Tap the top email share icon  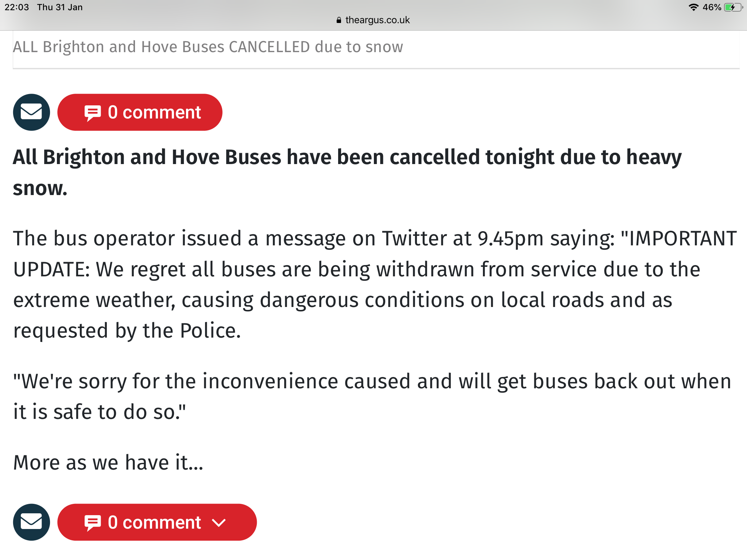[31, 112]
